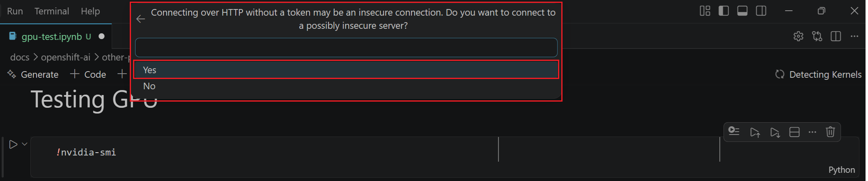
Task: Open more cell actions ellipsis menu
Action: [x=812, y=132]
